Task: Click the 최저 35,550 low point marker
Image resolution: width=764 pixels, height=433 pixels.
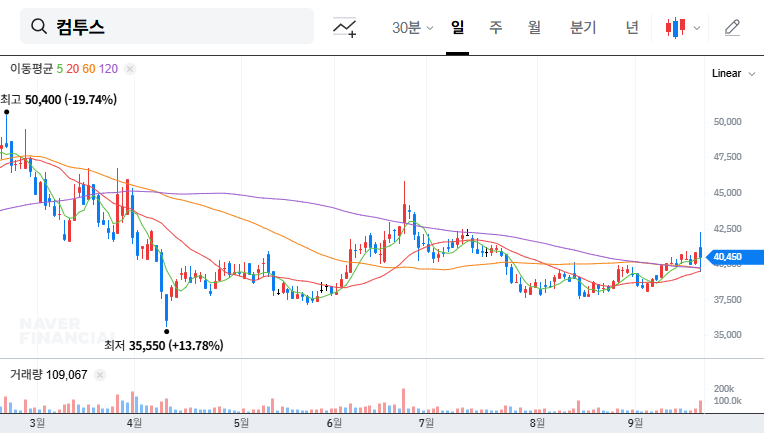Action: pyautogui.click(x=166, y=331)
